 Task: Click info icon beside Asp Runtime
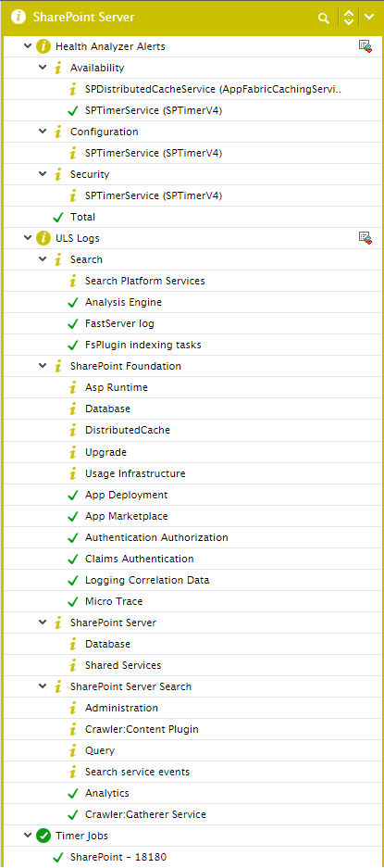[x=72, y=387]
